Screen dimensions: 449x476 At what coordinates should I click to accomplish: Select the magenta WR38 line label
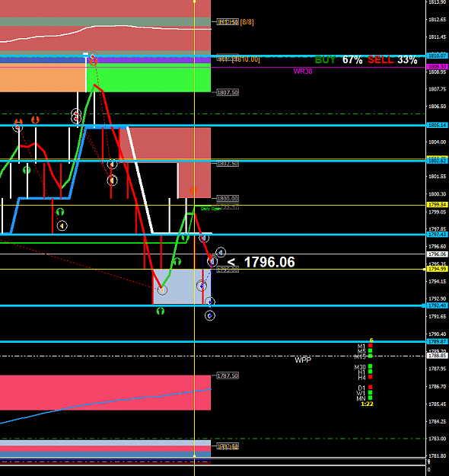coord(303,72)
